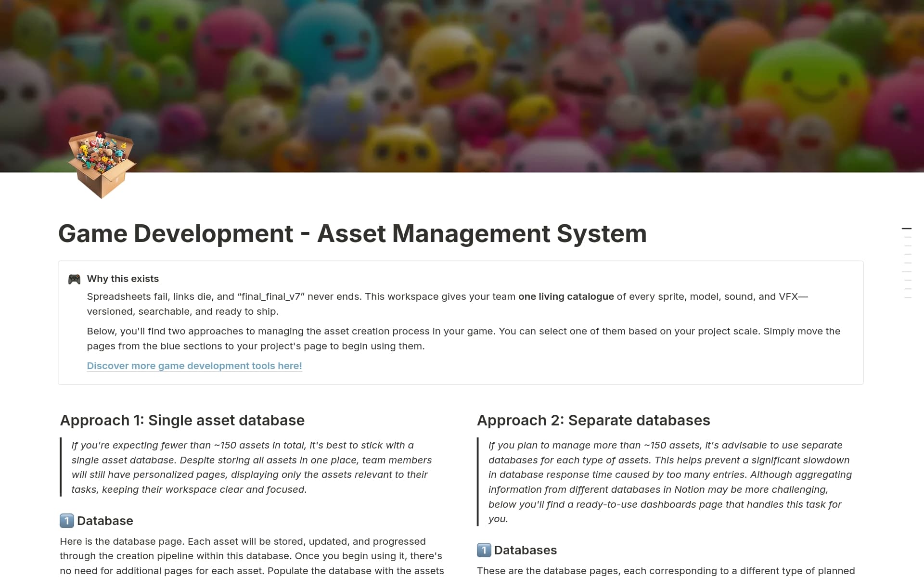Viewport: 924px width, 577px height.
Task: Click the game controller callout icon
Action: [x=74, y=279]
